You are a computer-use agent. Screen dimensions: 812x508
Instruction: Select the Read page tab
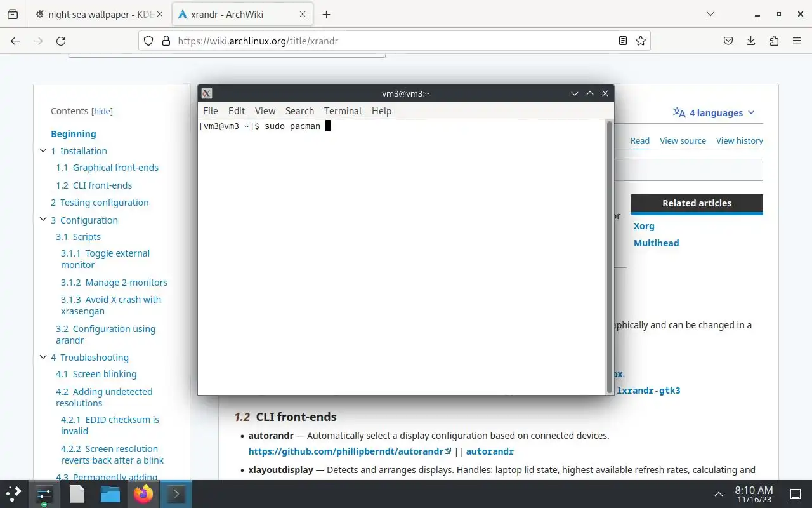[640, 140]
